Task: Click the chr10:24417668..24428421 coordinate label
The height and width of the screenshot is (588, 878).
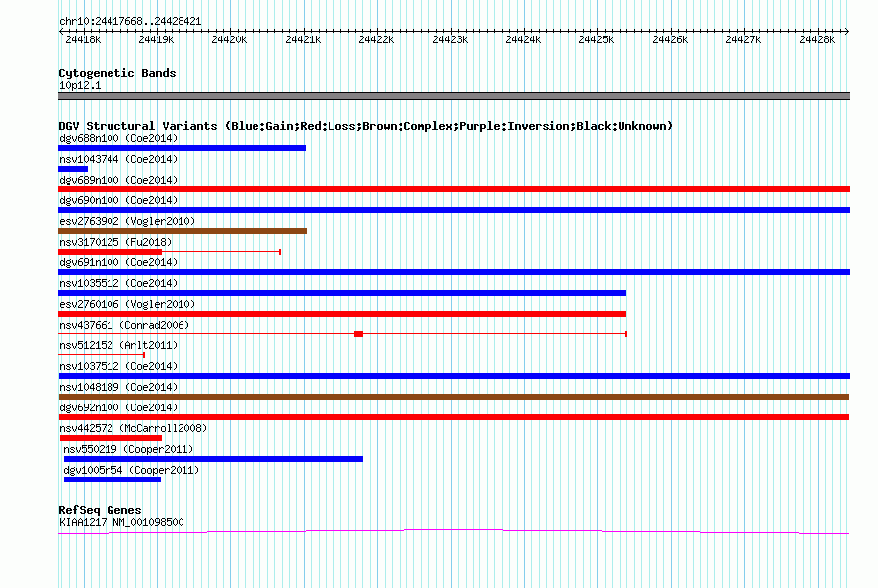Action: click(130, 22)
